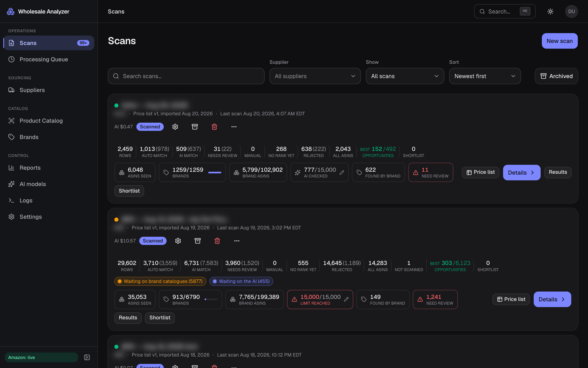The image size is (588, 368).
Task: Click the 1,241 need review warning icon
Action: click(420, 299)
